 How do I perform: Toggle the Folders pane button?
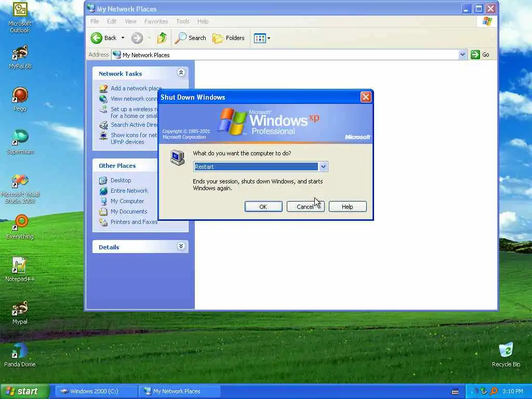pos(229,38)
